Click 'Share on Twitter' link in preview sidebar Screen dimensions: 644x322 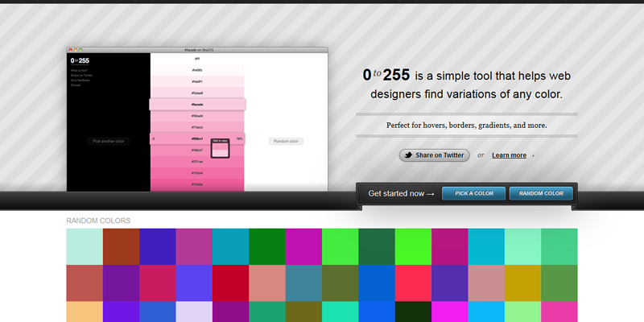81,76
